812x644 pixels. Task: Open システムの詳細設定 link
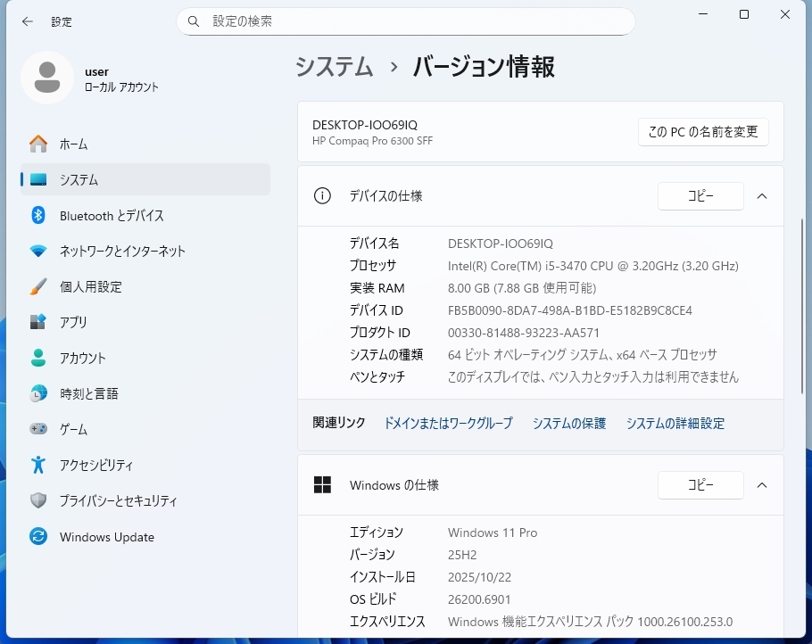click(x=675, y=424)
